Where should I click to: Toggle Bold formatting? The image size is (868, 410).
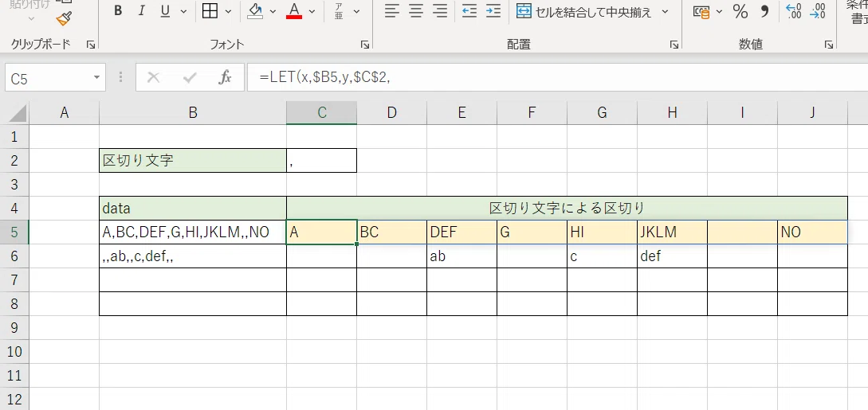pyautogui.click(x=118, y=11)
